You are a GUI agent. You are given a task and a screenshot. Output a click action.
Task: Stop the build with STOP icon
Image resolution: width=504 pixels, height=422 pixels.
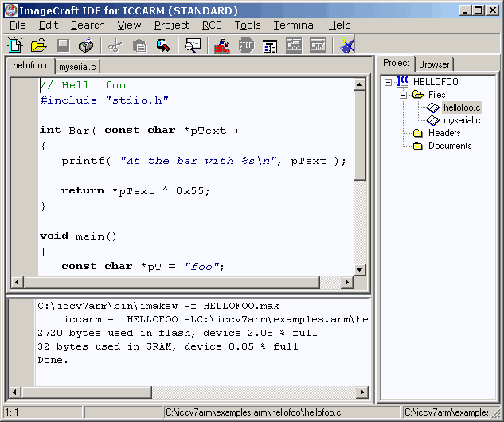coord(246,45)
